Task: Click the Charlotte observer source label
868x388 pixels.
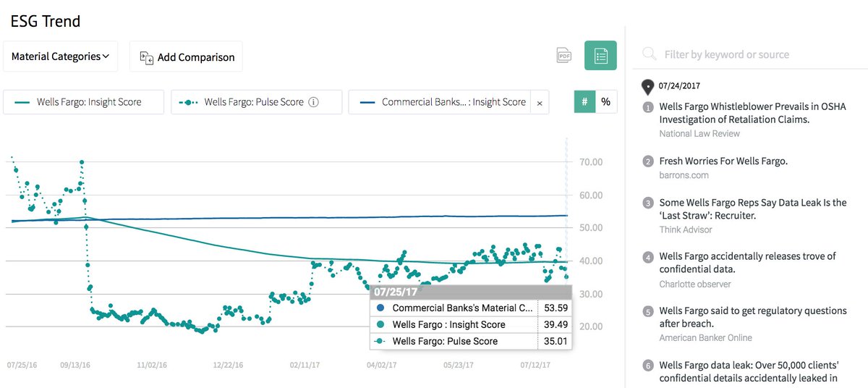Action: pos(695,284)
